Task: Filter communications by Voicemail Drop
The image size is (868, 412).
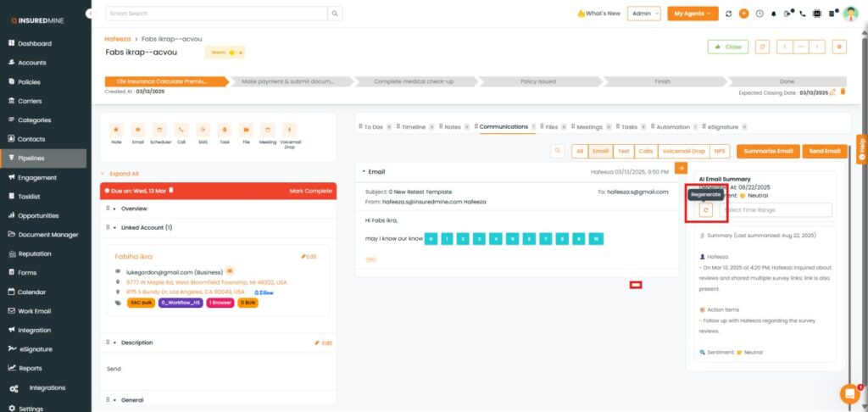Action: click(684, 151)
